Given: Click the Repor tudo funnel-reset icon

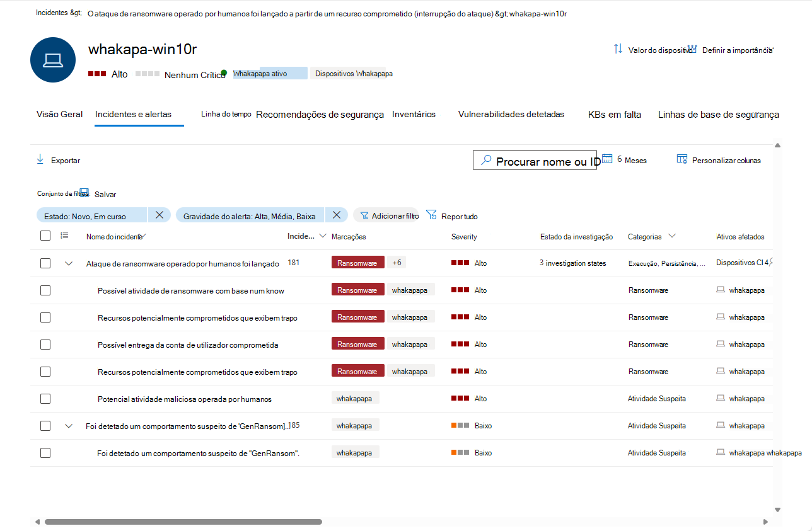Looking at the screenshot, I should point(431,215).
